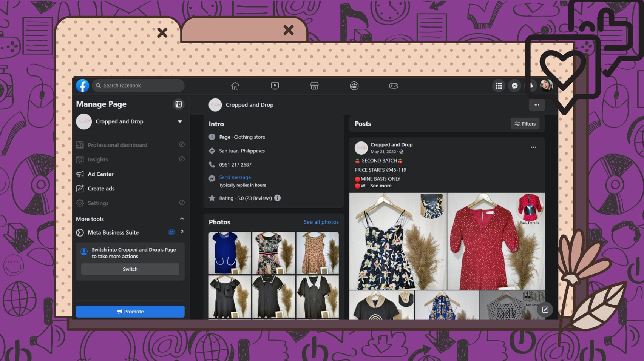Open the account profile picture
This screenshot has height=361, width=644.
click(x=546, y=86)
